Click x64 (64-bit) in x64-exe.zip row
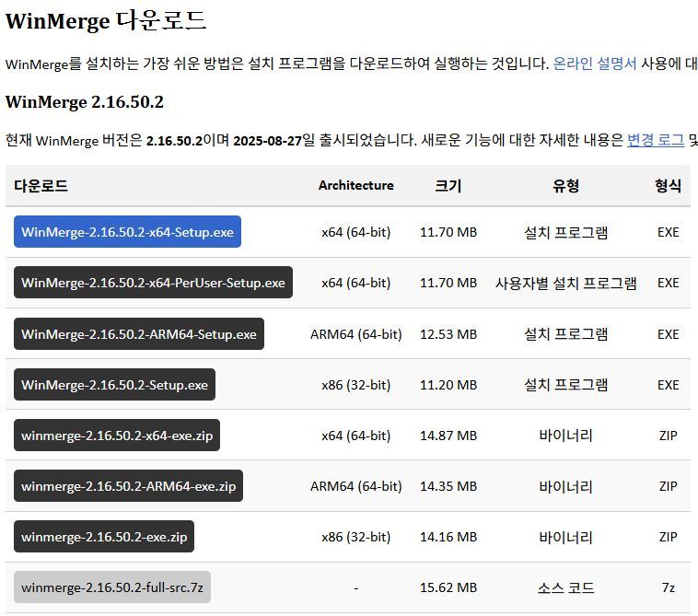This screenshot has width=698, height=616. [356, 436]
